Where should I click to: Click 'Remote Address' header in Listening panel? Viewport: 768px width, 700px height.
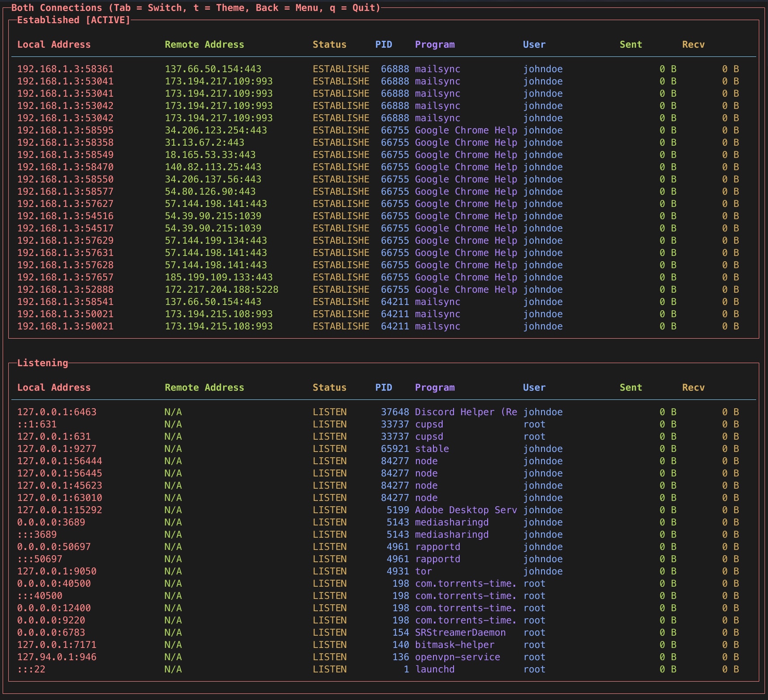click(x=204, y=388)
